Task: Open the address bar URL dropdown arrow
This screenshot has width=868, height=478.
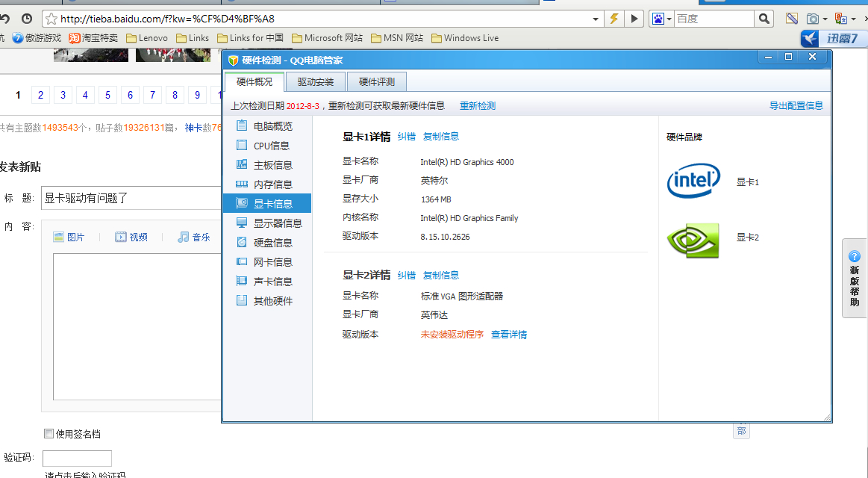Action: [x=596, y=19]
